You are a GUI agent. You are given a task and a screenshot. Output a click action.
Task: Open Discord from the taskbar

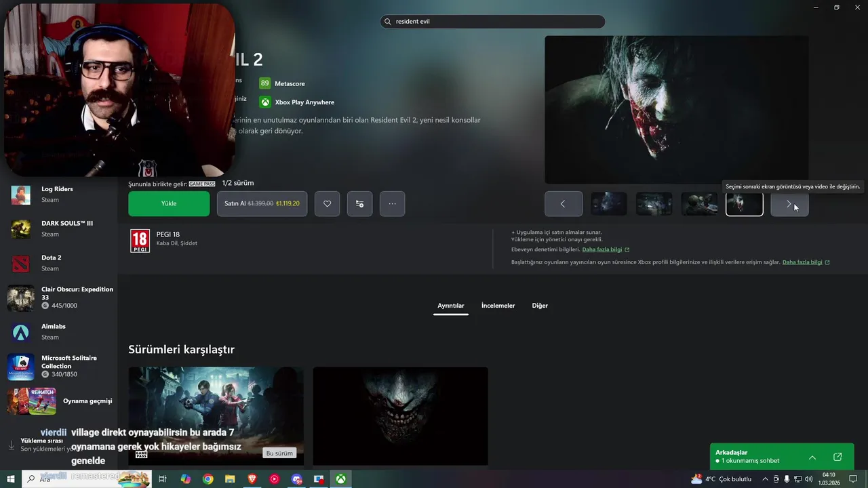296,479
